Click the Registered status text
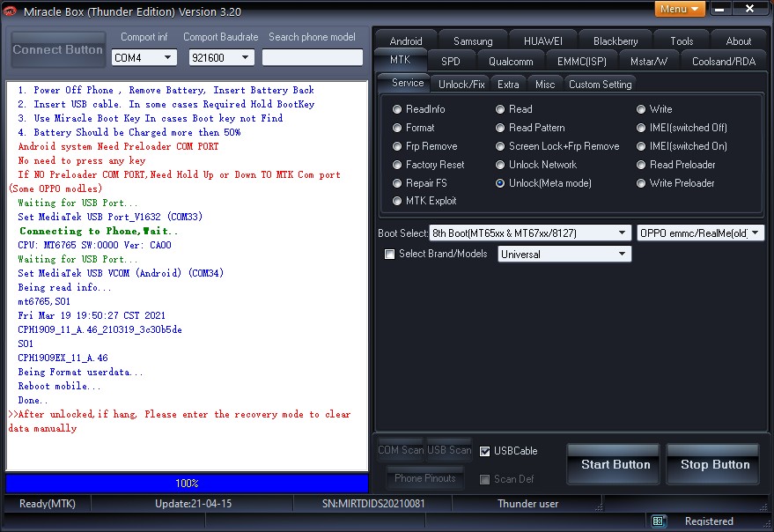Viewport: 774px width, 532px height. pyautogui.click(x=709, y=521)
